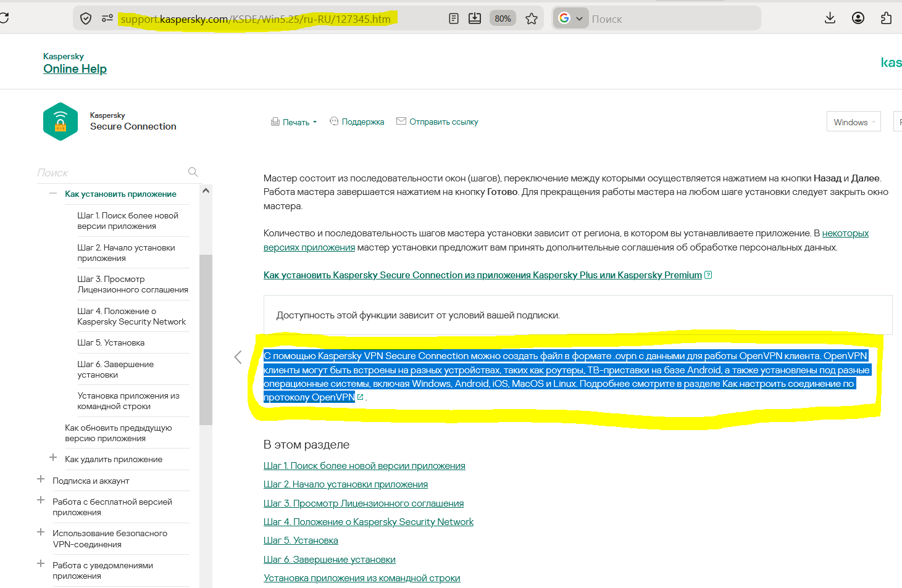The height and width of the screenshot is (588, 902).
Task: Open the browser extensions puzzle icon
Action: [887, 18]
